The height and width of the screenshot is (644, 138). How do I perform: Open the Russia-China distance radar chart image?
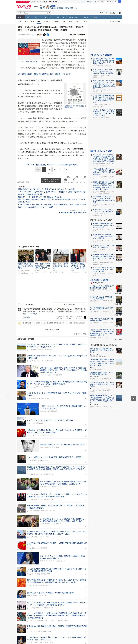[75, 93]
